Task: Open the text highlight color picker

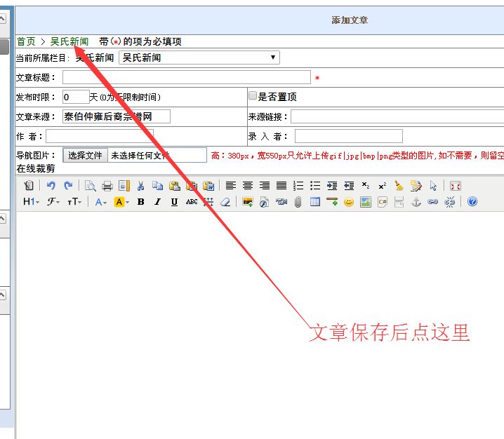Action: [121, 202]
